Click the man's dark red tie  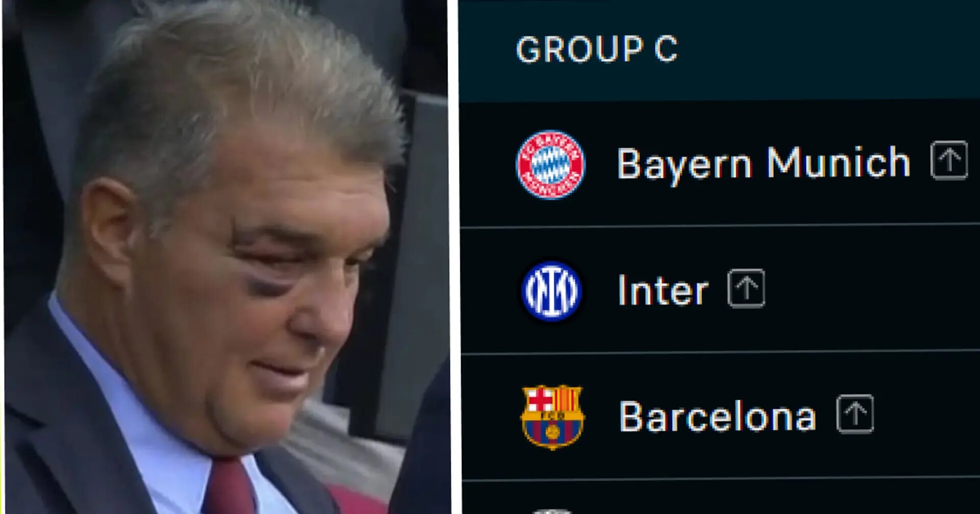click(228, 486)
